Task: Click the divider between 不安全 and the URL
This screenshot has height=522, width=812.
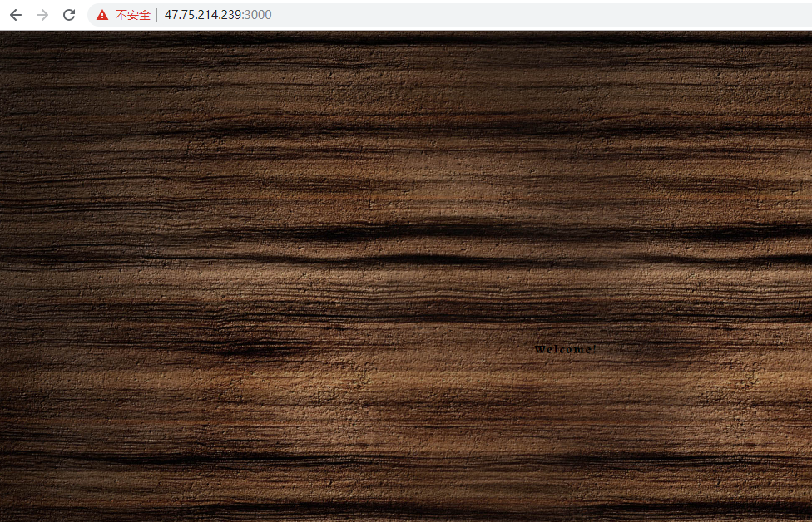Action: click(x=157, y=15)
